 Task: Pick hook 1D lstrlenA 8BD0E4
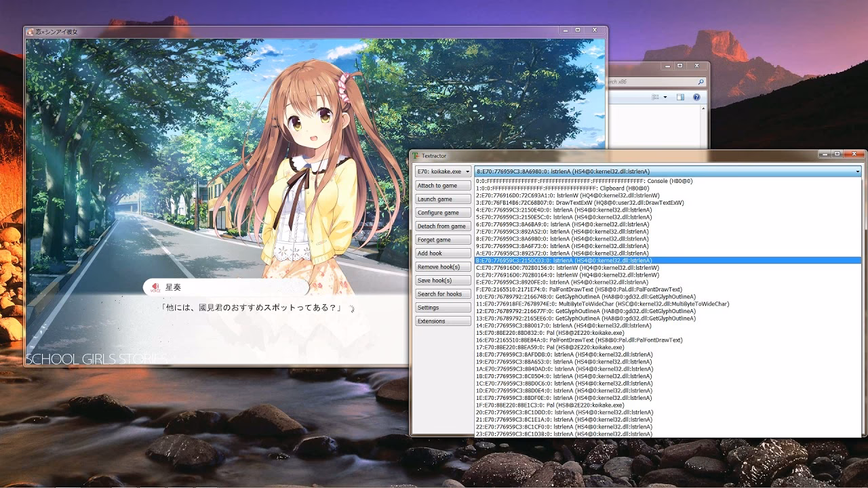click(668, 390)
